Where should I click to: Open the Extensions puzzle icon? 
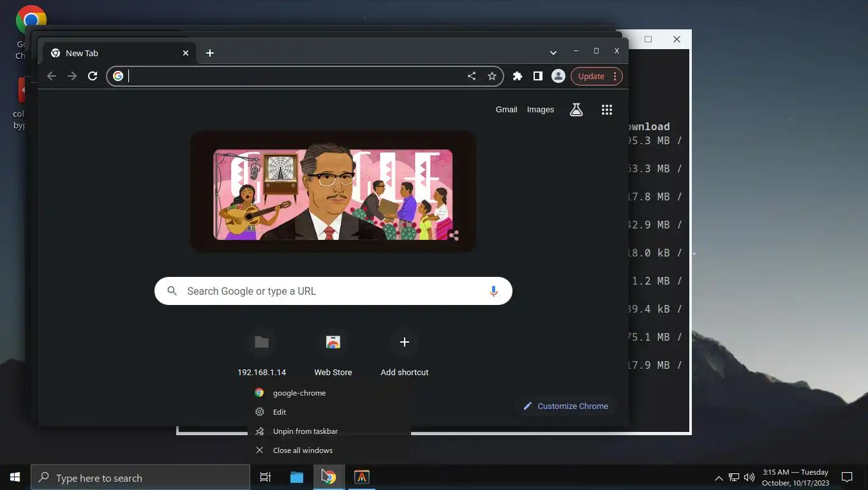point(518,76)
